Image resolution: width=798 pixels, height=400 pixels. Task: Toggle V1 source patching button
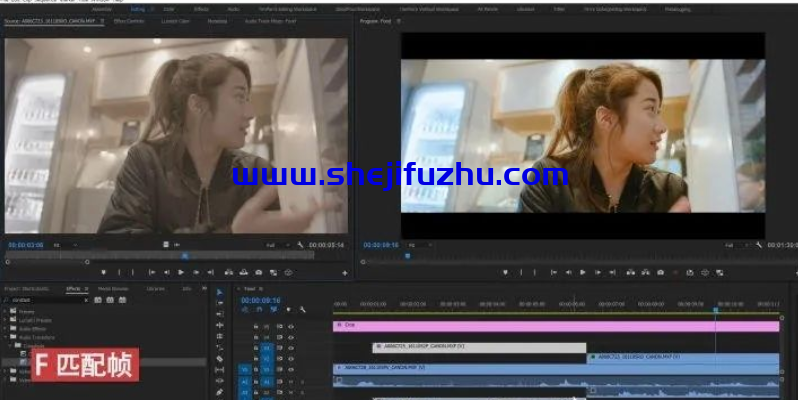pos(244,370)
